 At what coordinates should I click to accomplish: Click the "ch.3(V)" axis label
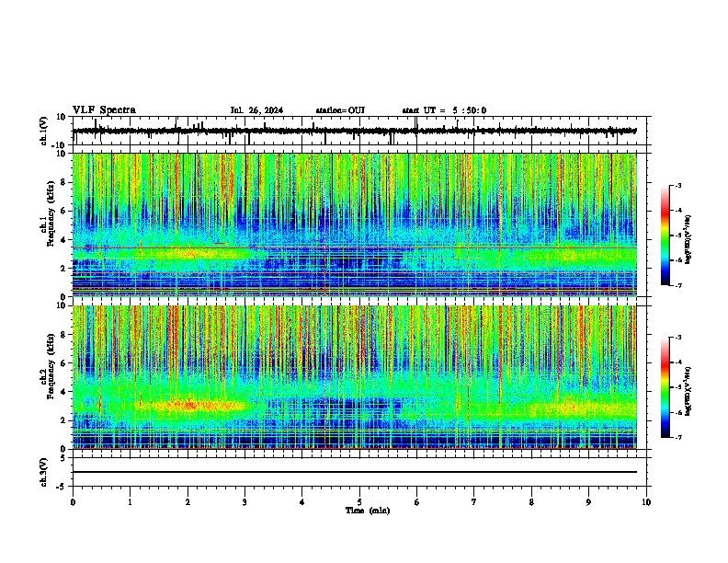click(x=44, y=473)
